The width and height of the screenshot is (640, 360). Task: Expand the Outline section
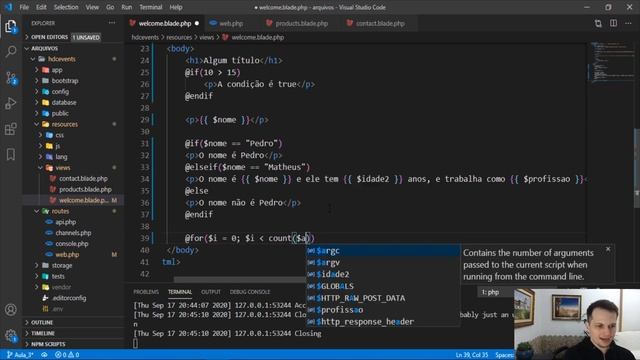pos(73,322)
